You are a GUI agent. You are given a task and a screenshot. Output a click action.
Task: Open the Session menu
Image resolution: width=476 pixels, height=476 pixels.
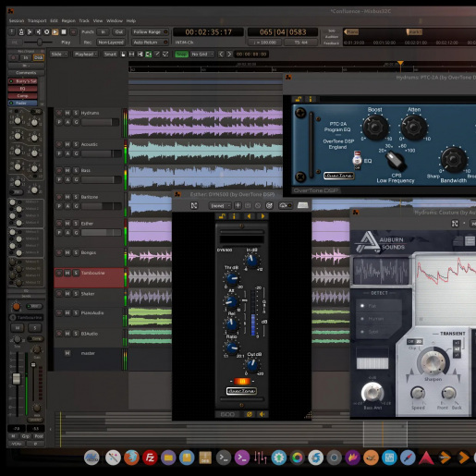pyautogui.click(x=17, y=21)
